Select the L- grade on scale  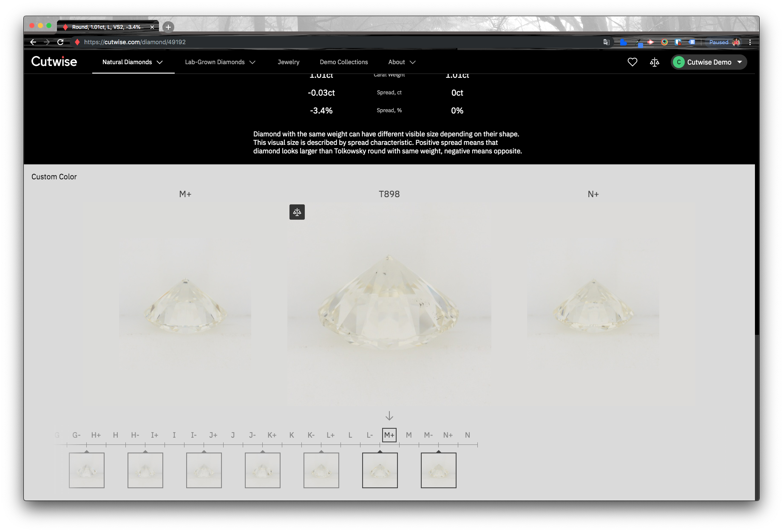370,435
